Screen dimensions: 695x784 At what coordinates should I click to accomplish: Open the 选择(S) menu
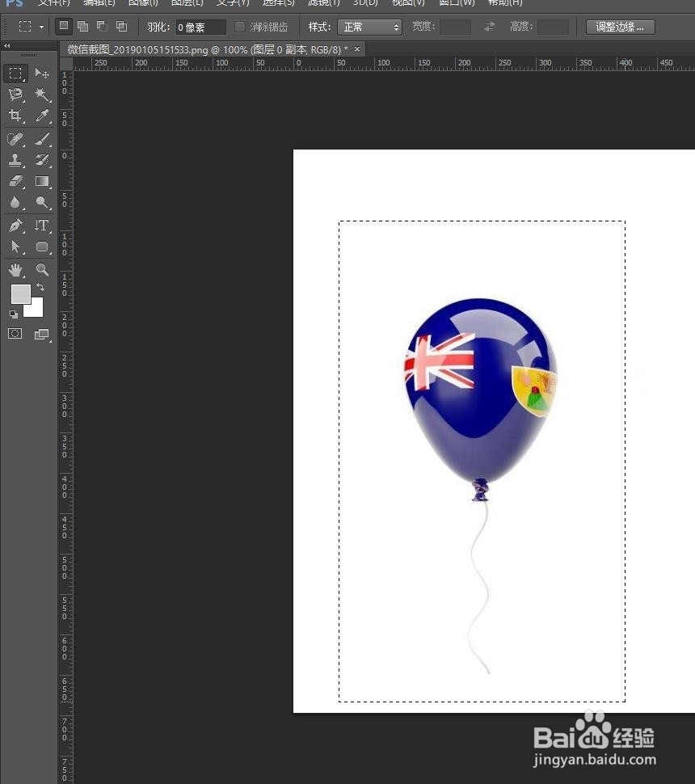(x=279, y=2)
